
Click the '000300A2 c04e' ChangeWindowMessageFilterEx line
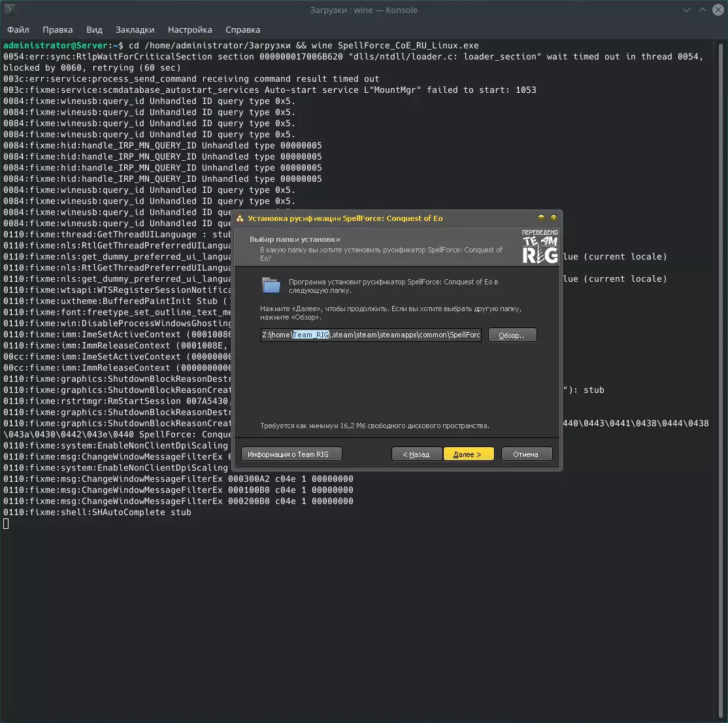178,479
